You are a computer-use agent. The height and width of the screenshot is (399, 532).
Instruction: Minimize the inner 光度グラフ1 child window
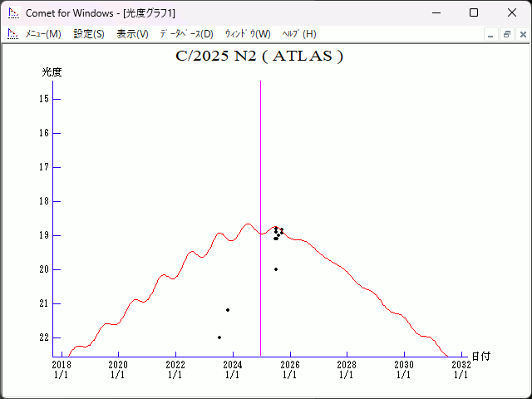[490, 34]
